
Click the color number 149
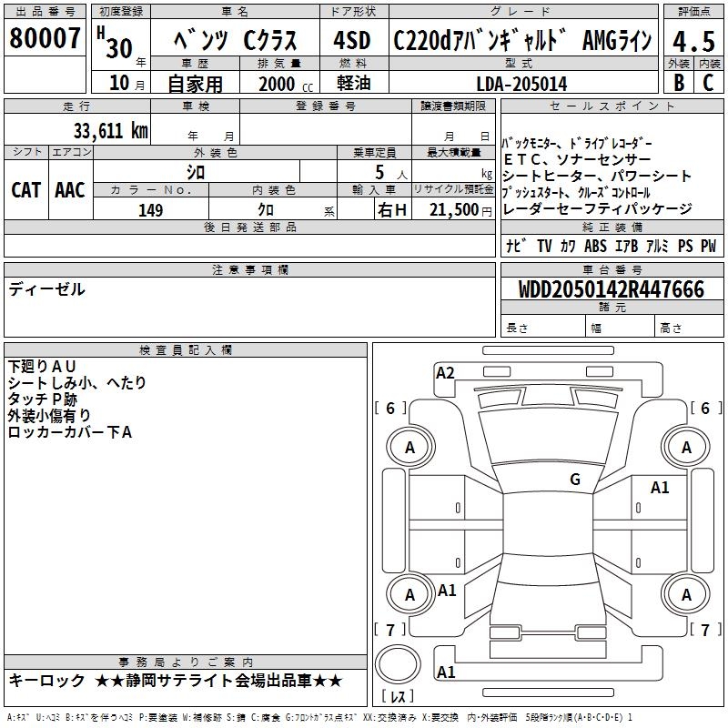(x=150, y=210)
